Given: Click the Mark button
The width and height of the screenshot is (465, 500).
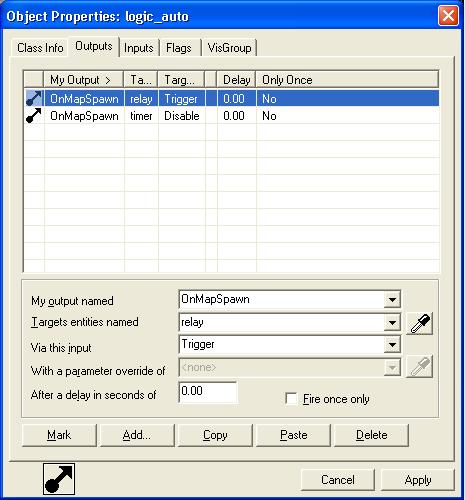Looking at the screenshot, I should [x=59, y=435].
